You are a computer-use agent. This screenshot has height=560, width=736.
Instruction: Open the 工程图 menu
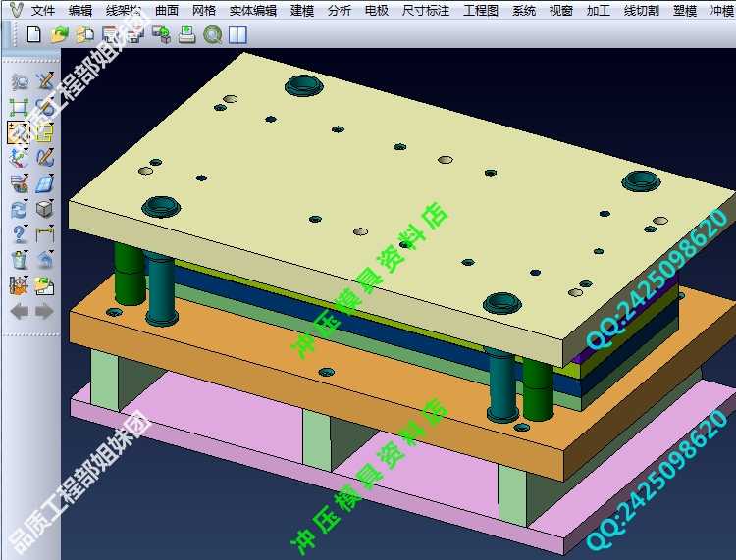[481, 11]
